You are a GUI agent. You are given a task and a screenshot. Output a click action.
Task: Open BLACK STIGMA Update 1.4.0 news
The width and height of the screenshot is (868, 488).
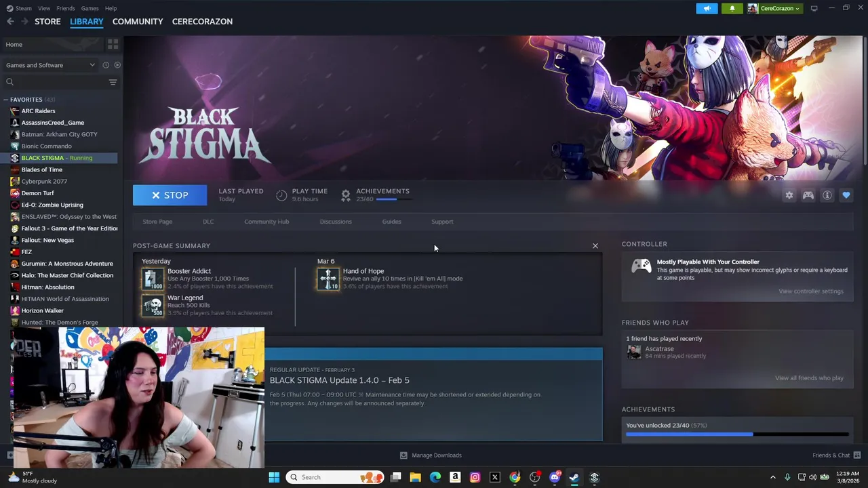(x=339, y=380)
